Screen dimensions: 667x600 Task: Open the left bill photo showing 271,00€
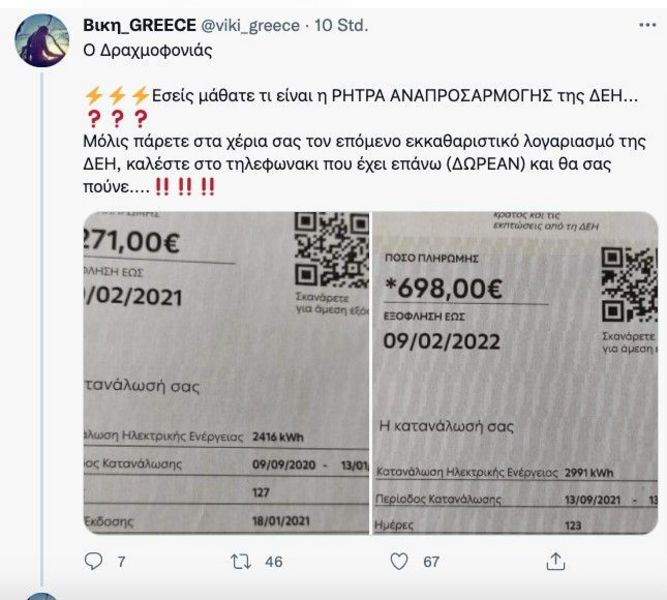tap(226, 373)
